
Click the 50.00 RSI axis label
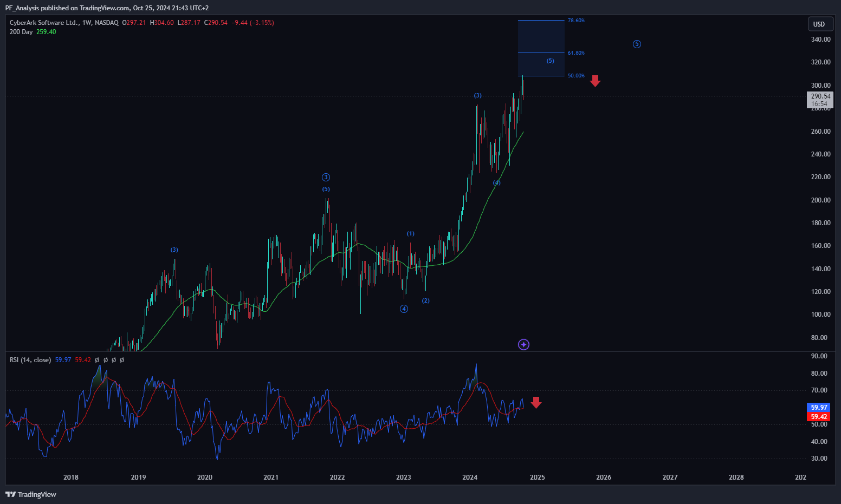(x=819, y=424)
